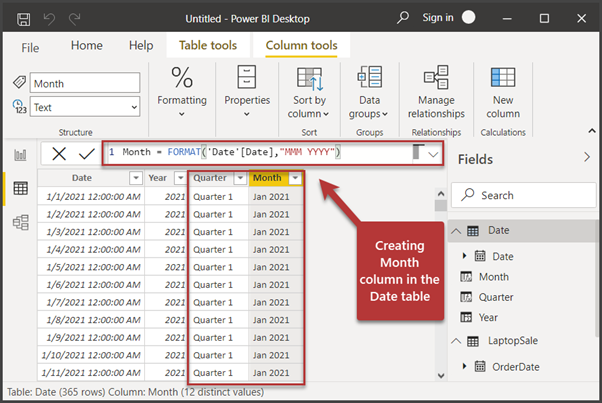Click the Month field calculated icon
This screenshot has width=602, height=403.
[466, 277]
